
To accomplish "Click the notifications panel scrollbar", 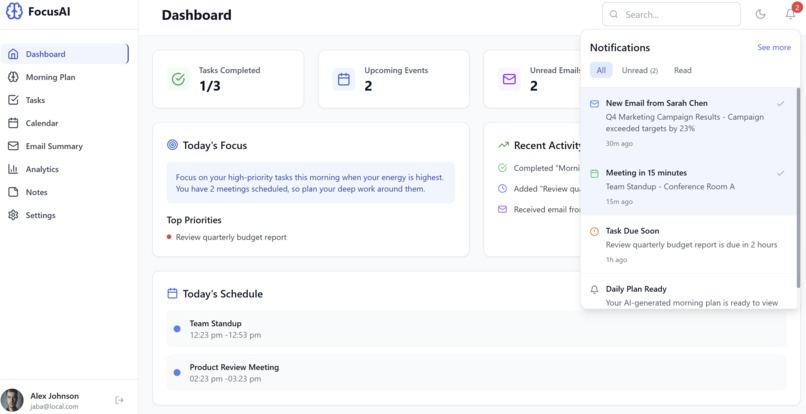I will (798, 188).
